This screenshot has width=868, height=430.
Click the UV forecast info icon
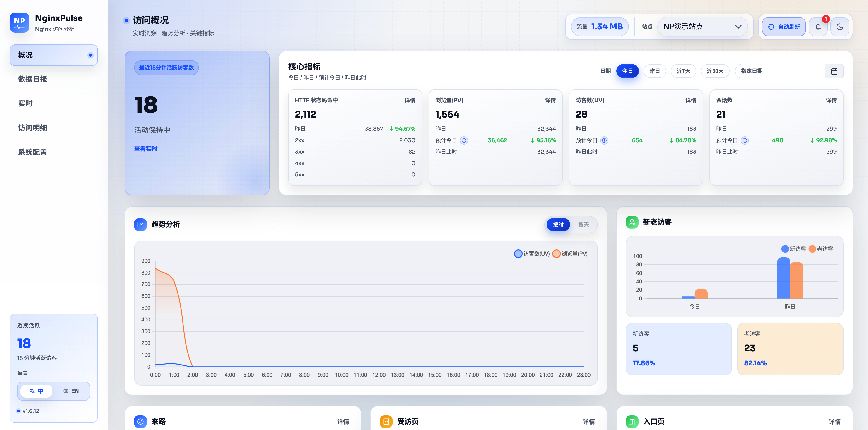[x=604, y=140]
